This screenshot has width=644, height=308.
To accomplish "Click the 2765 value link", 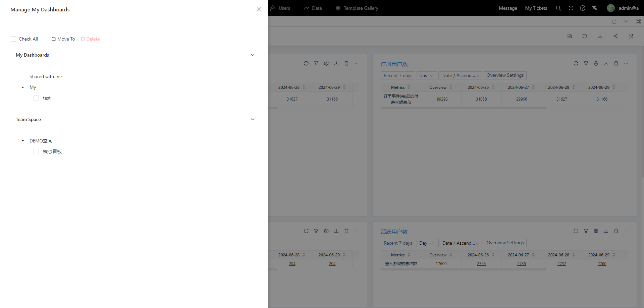I will coord(481,264).
